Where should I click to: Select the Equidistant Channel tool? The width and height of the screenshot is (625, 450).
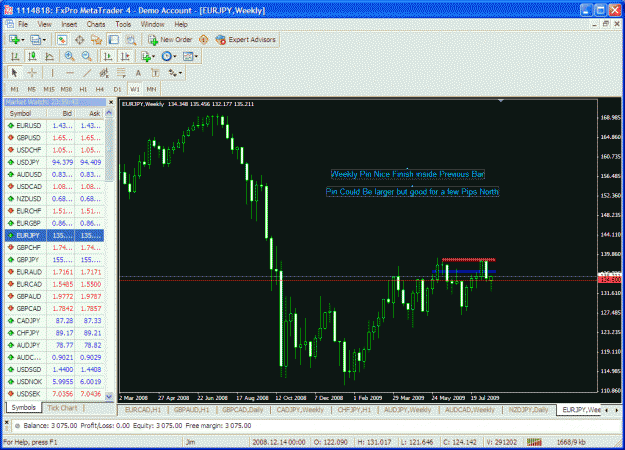point(104,73)
